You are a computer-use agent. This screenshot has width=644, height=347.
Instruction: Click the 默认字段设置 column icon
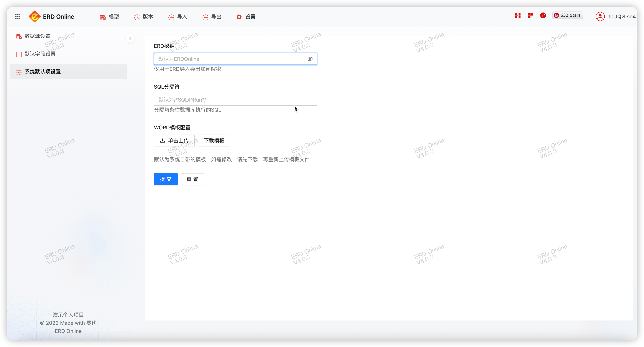coord(19,54)
